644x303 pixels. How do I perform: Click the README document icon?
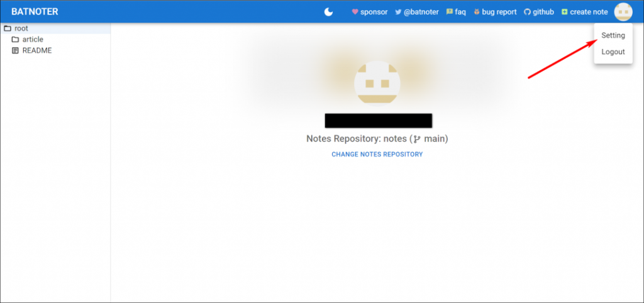[x=15, y=50]
